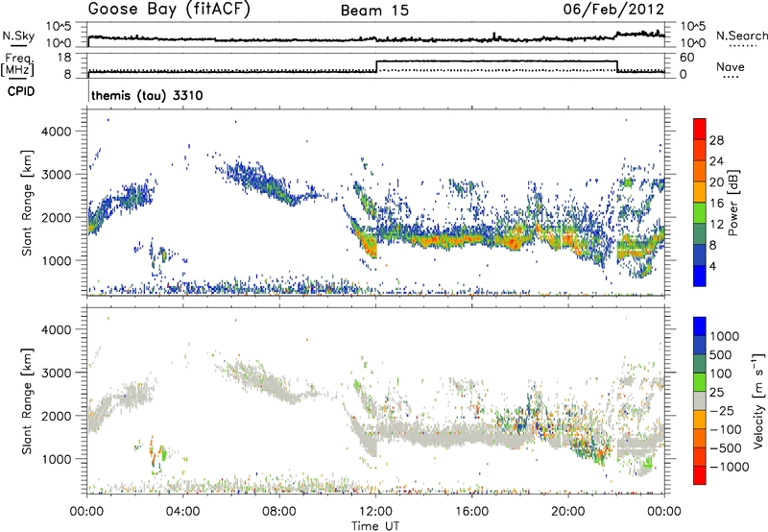Click the gray segment of the Velocity color bar
Image resolution: width=768 pixels, height=532 pixels.
[x=700, y=401]
